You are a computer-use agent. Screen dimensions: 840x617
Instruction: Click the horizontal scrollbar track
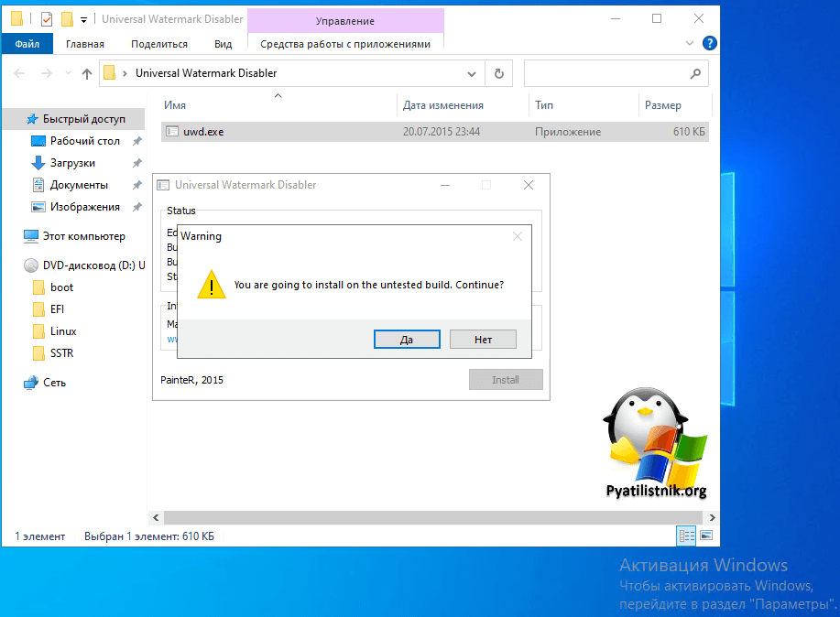point(433,517)
